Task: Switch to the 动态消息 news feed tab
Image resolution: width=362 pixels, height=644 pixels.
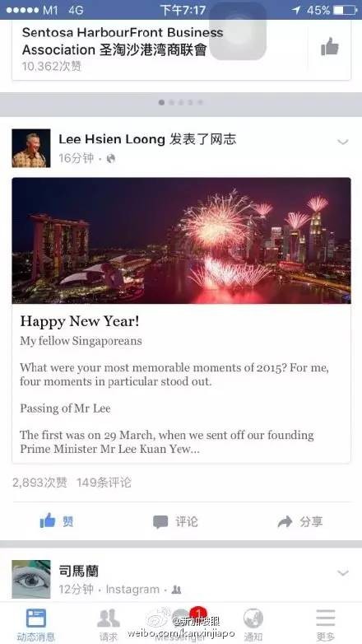Action: [x=35, y=624]
